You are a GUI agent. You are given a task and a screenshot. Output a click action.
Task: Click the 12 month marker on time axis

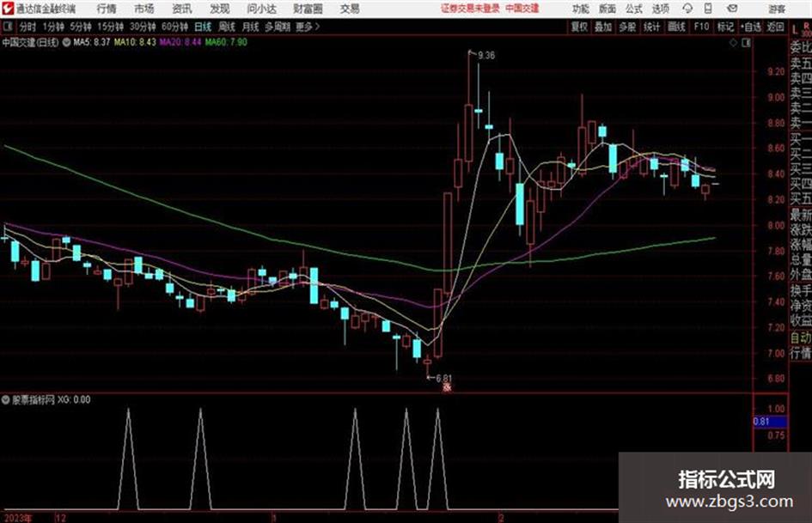point(61,518)
